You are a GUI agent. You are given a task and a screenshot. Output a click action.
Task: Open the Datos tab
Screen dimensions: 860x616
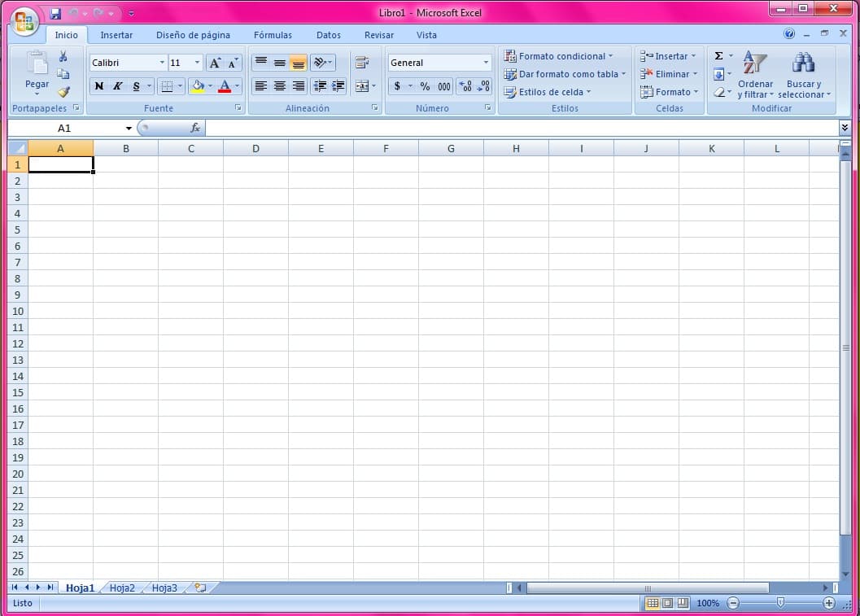(x=329, y=35)
